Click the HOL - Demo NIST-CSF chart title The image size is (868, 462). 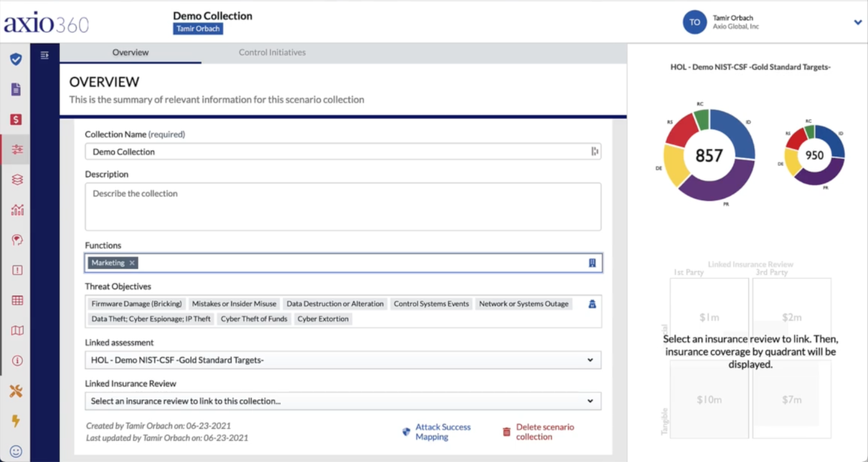click(x=750, y=67)
